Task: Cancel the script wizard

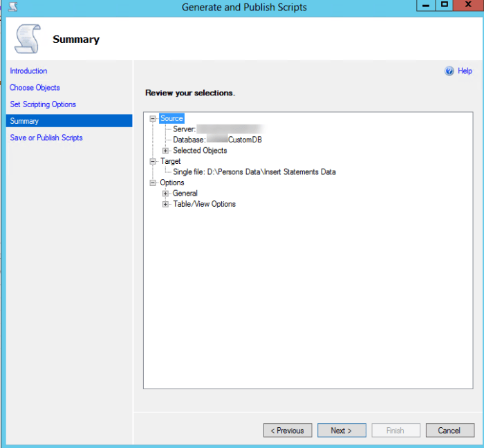Action: pos(450,431)
